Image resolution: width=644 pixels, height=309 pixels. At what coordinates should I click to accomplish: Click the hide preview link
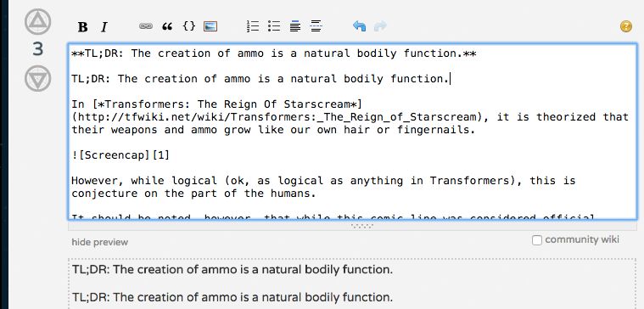(x=100, y=243)
